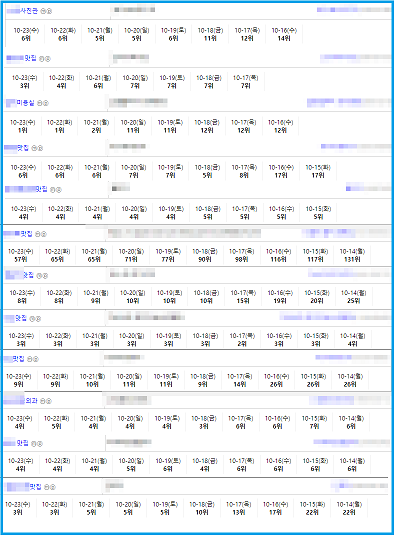The height and width of the screenshot is (535, 394).
Task: Click second circular icon beside 맛집 keyword above 57위
Action: click(x=44, y=234)
